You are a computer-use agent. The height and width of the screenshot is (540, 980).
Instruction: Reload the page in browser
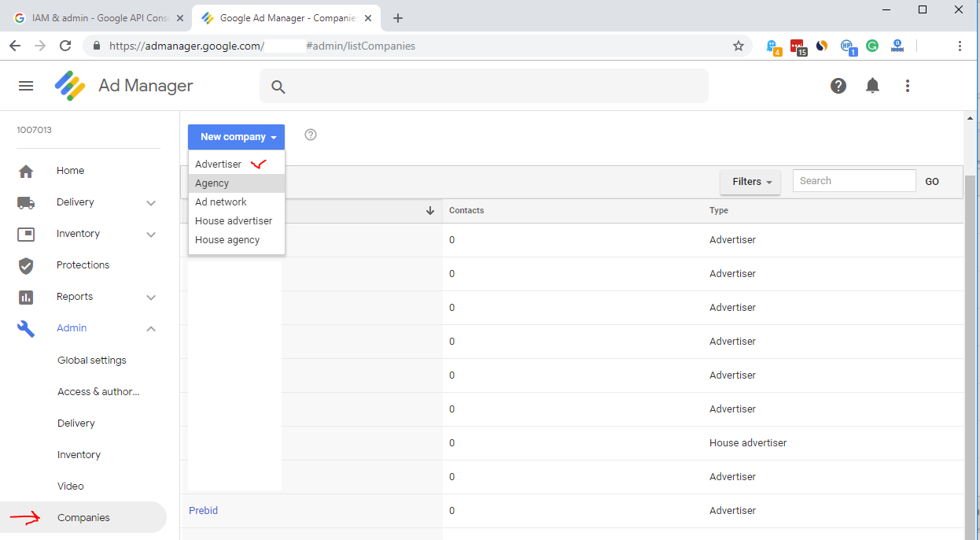click(x=65, y=46)
